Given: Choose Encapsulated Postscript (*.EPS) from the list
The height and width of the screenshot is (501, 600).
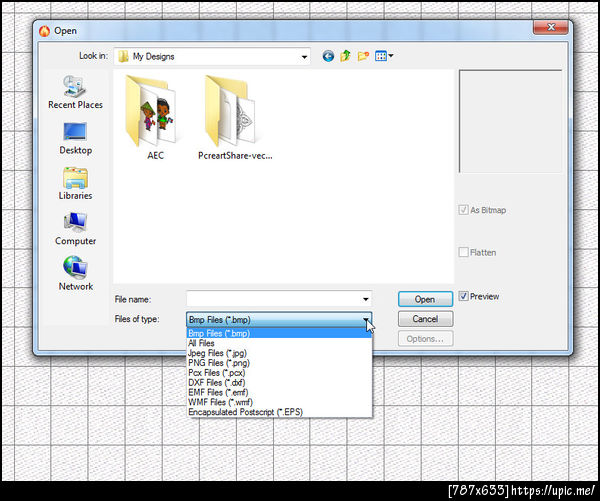Looking at the screenshot, I should pyautogui.click(x=279, y=412).
